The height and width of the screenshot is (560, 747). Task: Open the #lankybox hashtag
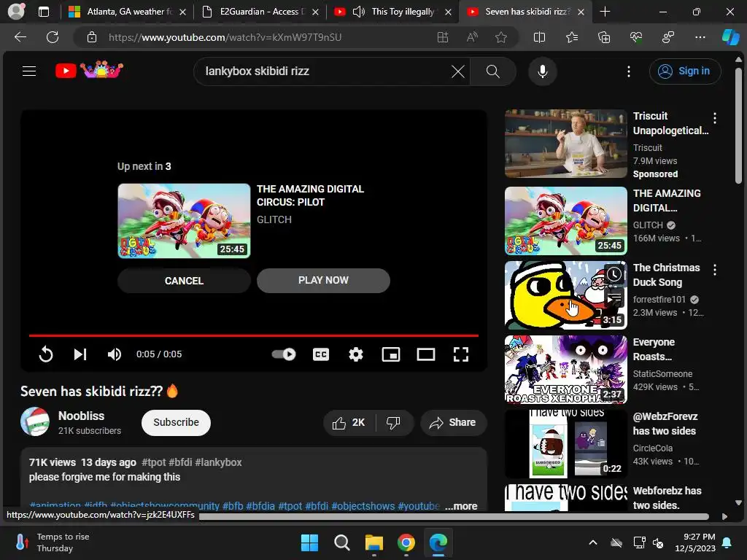coord(218,462)
